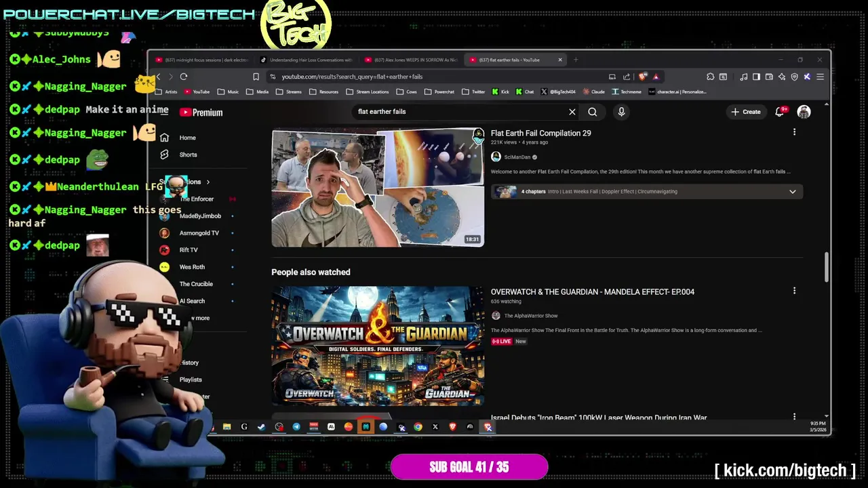Open SciManDan channel link
Screen dimensions: 868x488
point(517,157)
